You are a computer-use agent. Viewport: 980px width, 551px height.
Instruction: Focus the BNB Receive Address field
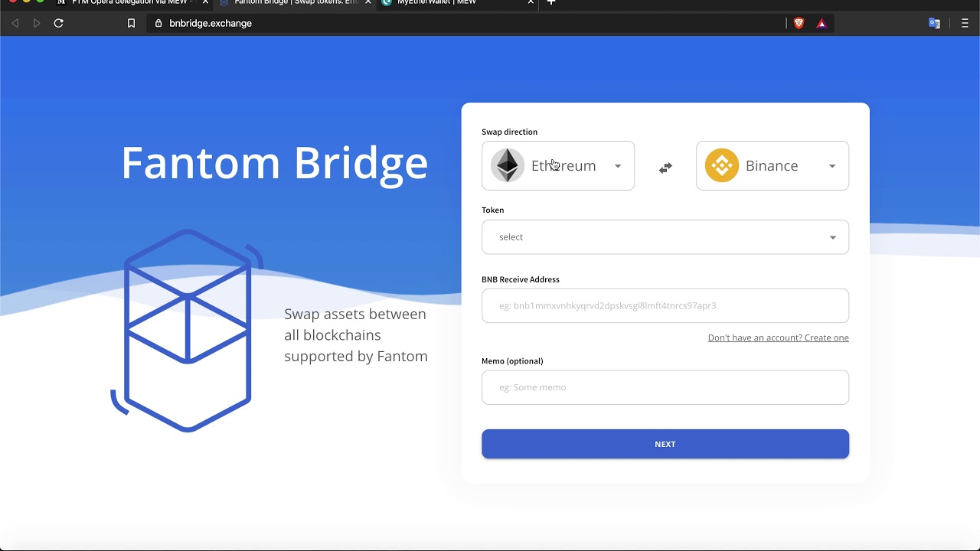(665, 305)
